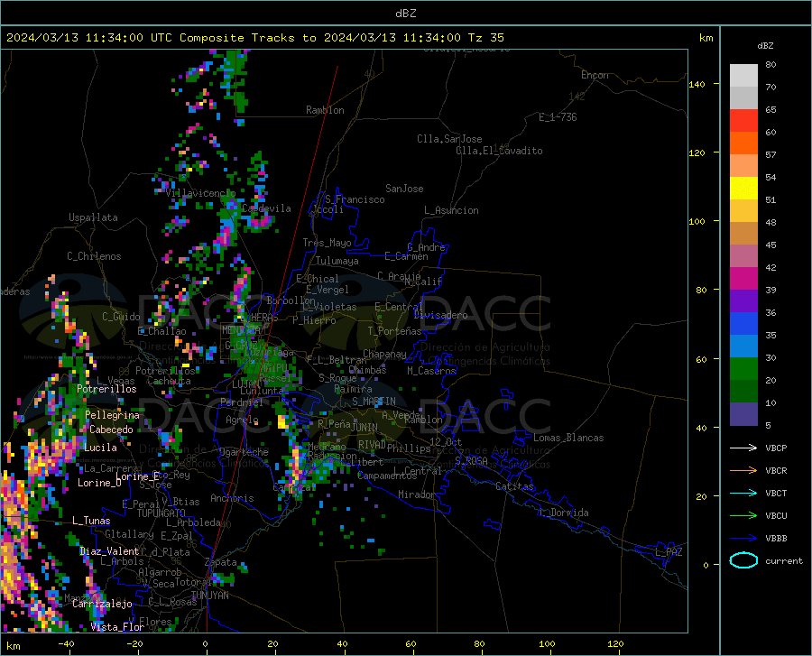Select the light grey 70-80 dBZ swatch
The width and height of the screenshot is (812, 656).
pos(743,76)
